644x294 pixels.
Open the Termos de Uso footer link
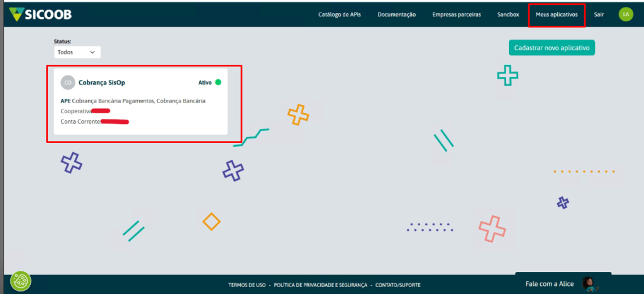pyautogui.click(x=247, y=285)
